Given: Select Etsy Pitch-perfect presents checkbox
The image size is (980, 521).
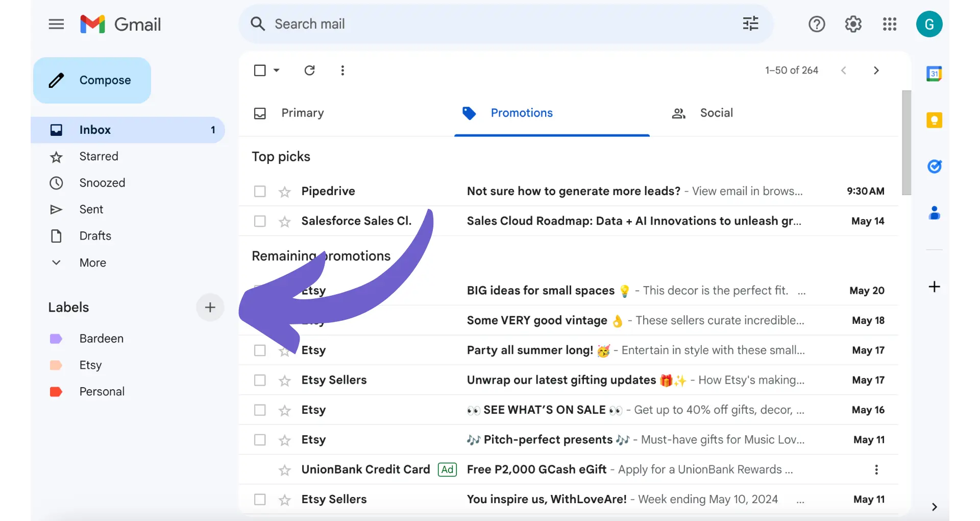Looking at the screenshot, I should [260, 440].
